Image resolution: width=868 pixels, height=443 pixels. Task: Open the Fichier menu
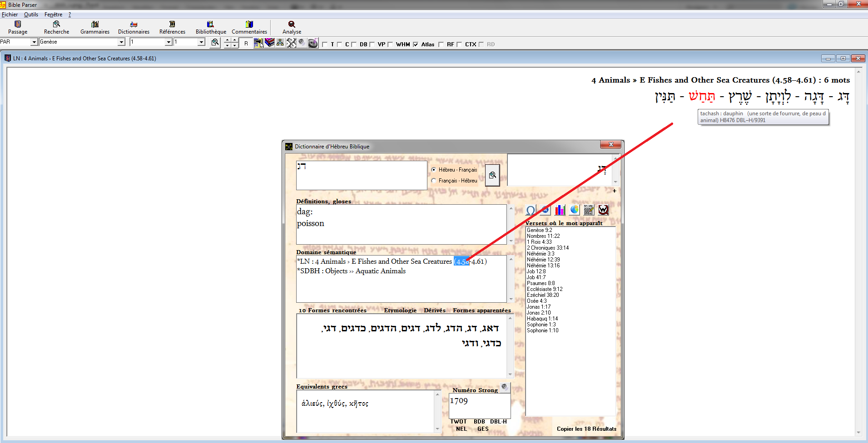10,15
